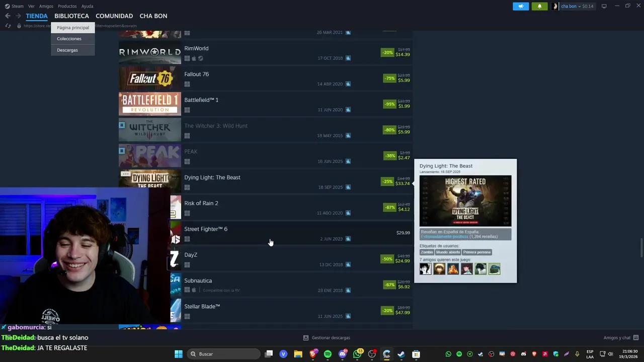Image resolution: width=644 pixels, height=362 pixels.
Task: Switch to TIENDA tab
Action: [x=37, y=16]
